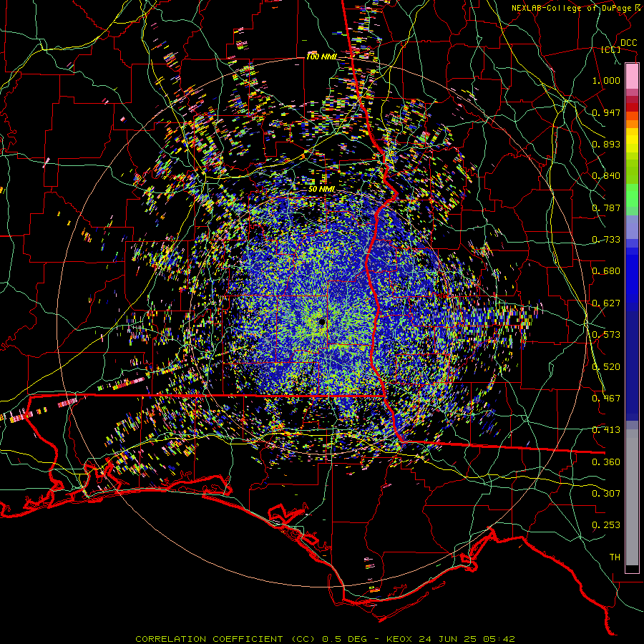Click the 0.573 legend value

coord(606,335)
